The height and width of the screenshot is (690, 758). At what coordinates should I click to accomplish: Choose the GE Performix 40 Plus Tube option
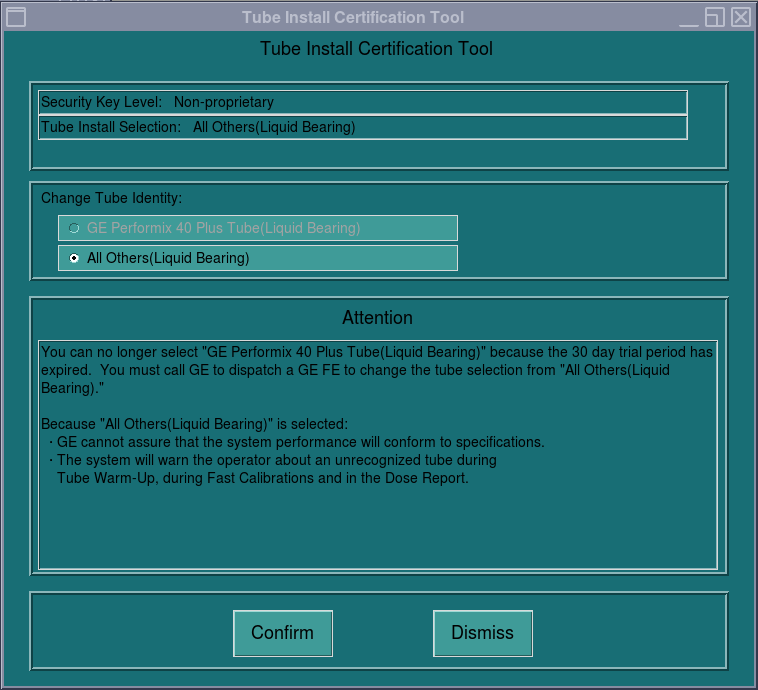[x=75, y=228]
